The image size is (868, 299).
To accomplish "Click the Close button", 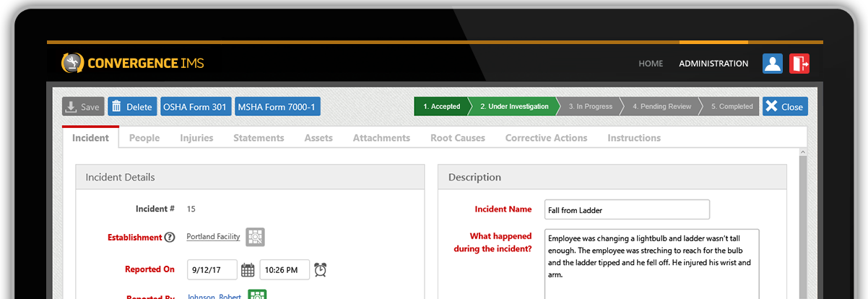I will [785, 106].
